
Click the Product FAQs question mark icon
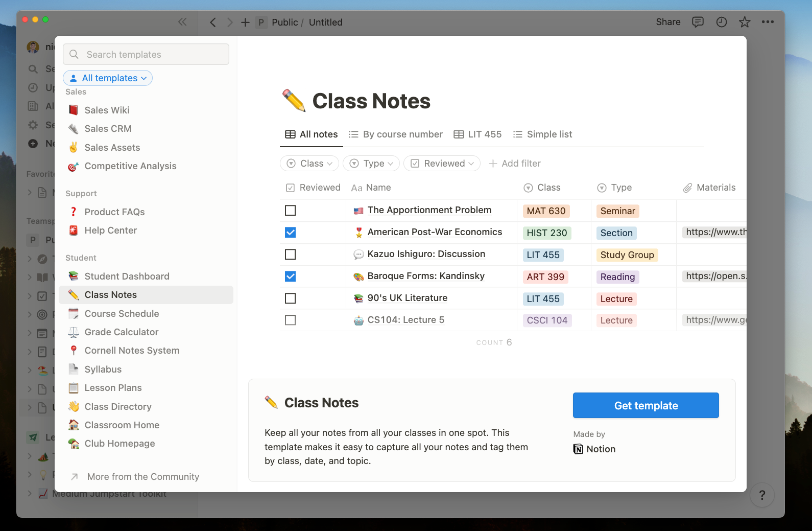(74, 212)
